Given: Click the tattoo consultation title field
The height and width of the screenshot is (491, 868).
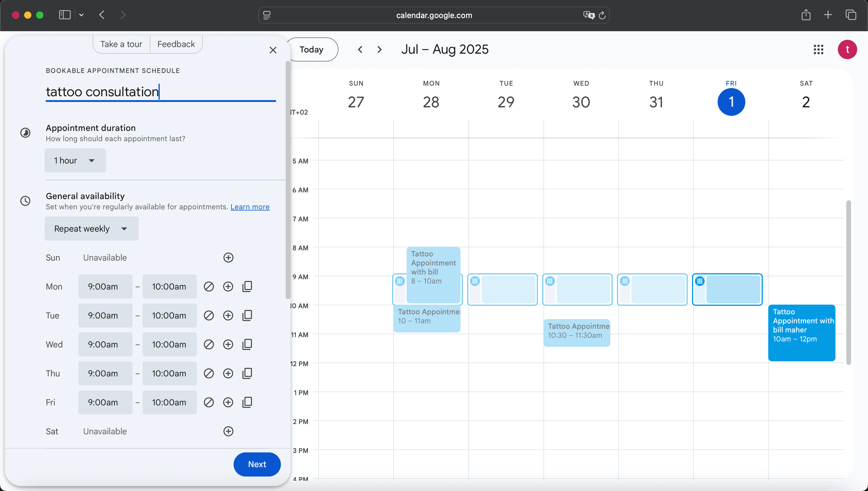Looking at the screenshot, I should (x=160, y=92).
